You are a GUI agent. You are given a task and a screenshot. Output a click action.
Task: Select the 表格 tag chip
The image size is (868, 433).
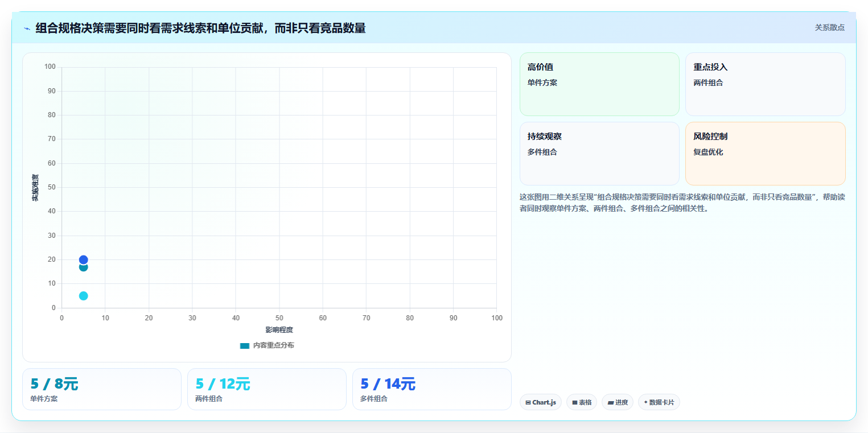coord(582,402)
